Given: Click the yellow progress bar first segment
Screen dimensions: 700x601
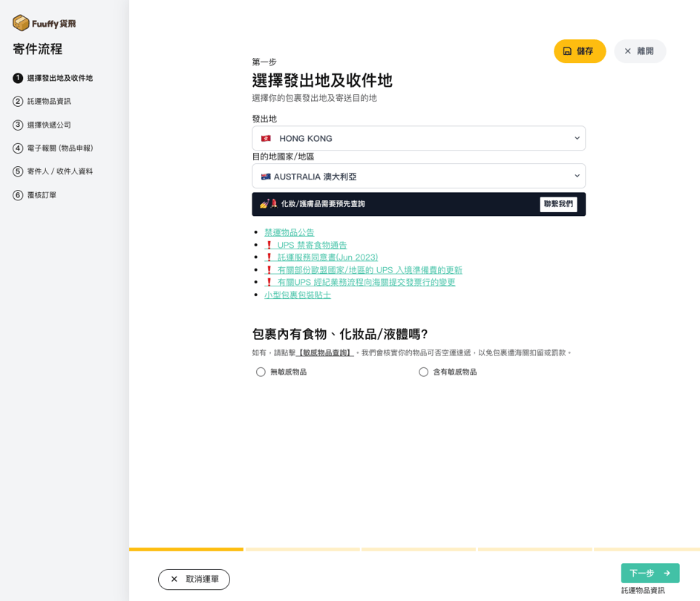Looking at the screenshot, I should click(186, 549).
